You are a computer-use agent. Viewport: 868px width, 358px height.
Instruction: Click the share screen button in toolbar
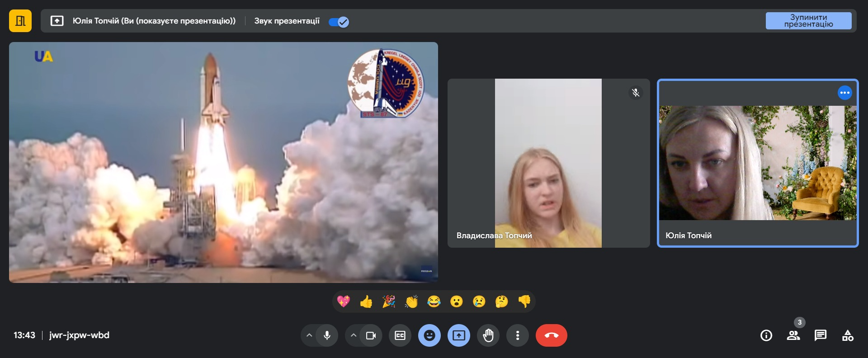point(459,335)
